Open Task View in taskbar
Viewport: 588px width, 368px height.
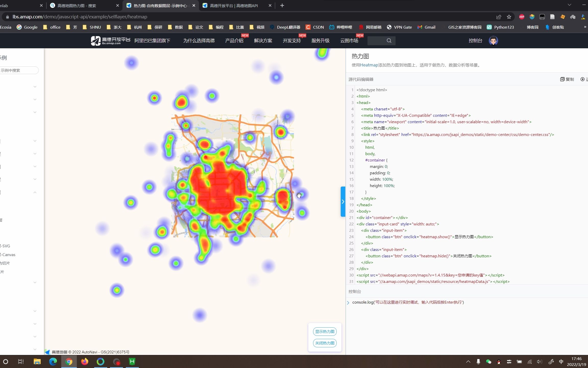coord(21,362)
